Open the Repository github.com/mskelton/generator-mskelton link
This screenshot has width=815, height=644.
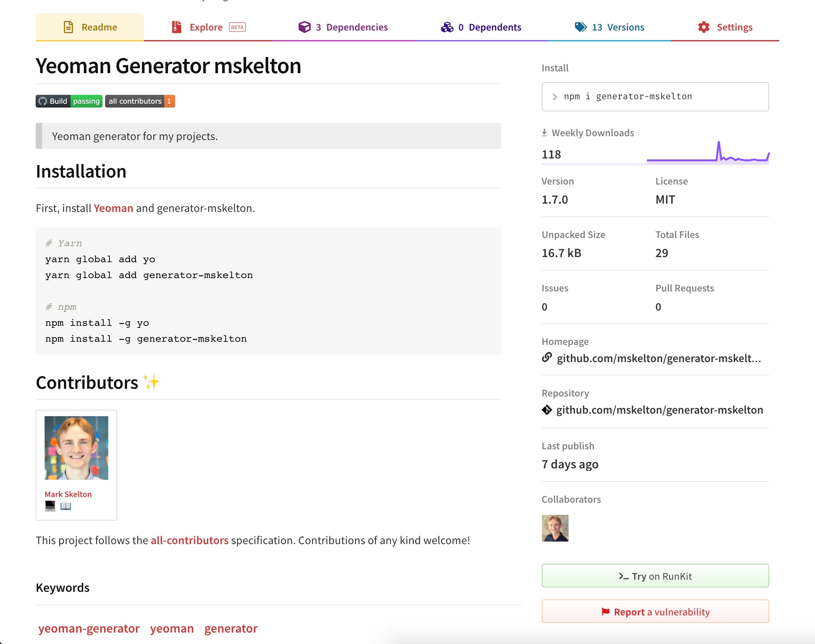click(x=660, y=410)
